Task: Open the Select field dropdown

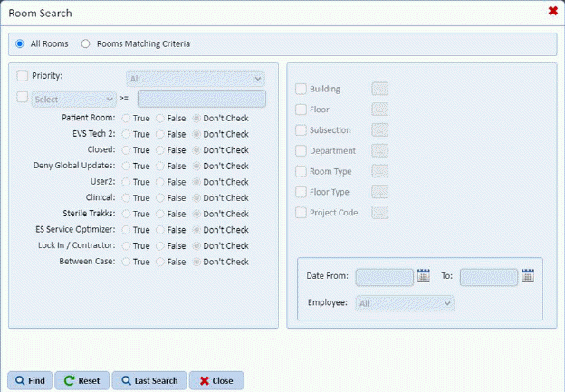Action: (73, 99)
